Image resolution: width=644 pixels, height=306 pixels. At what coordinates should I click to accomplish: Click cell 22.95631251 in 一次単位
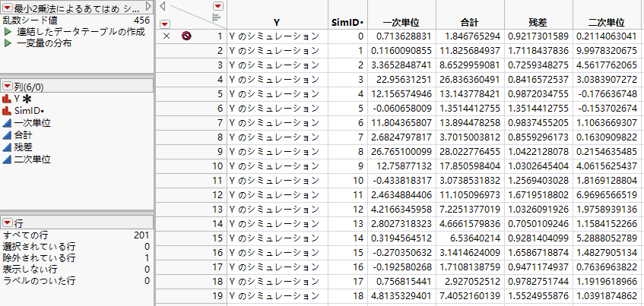[x=401, y=80]
